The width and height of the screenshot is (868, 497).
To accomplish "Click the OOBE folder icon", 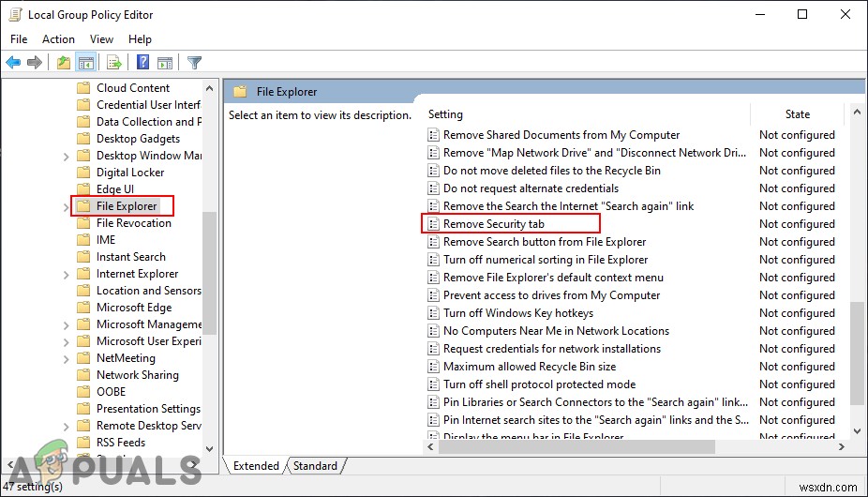I will click(x=83, y=392).
